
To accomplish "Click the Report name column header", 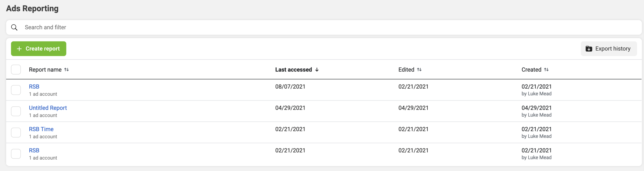I will coord(45,70).
